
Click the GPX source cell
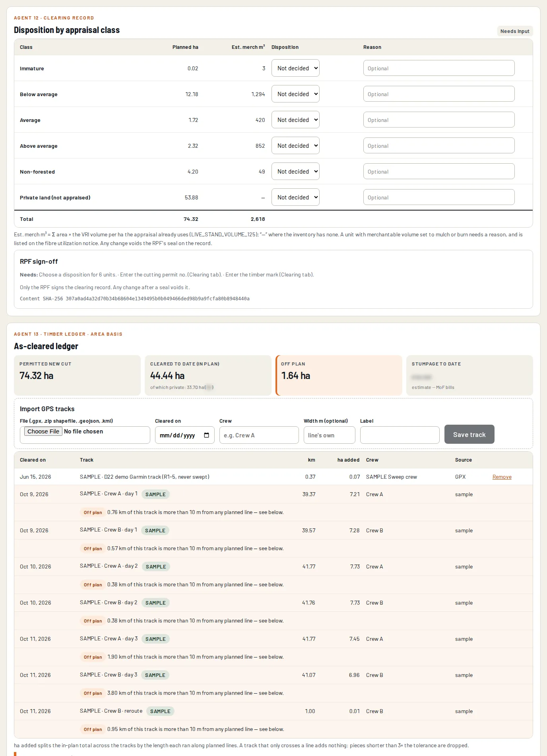460,477
